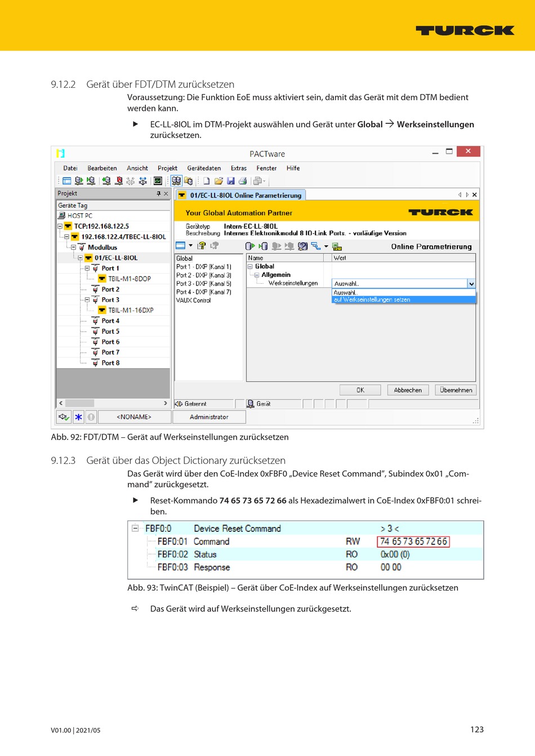The width and height of the screenshot is (535, 756).
Task: Select Port 6 in project tree
Action: 110,342
